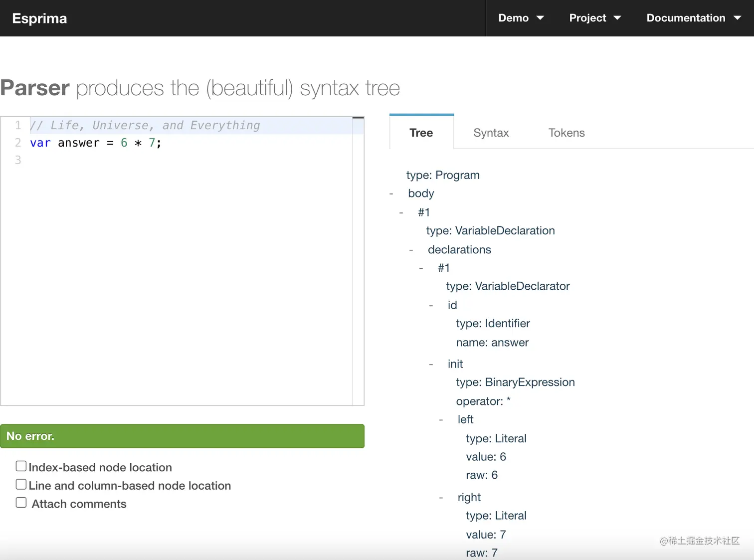Open the Demo dropdown menu
This screenshot has height=560, width=754.
point(521,18)
